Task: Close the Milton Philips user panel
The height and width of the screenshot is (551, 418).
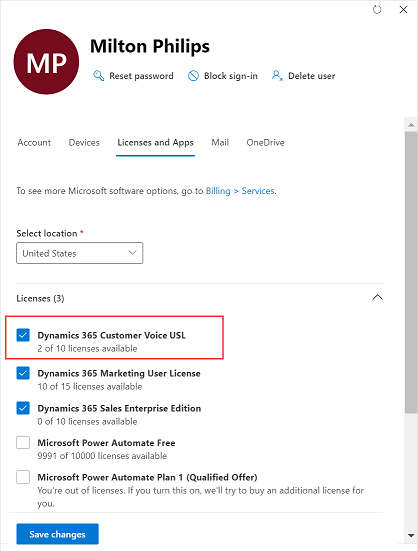Action: [403, 9]
